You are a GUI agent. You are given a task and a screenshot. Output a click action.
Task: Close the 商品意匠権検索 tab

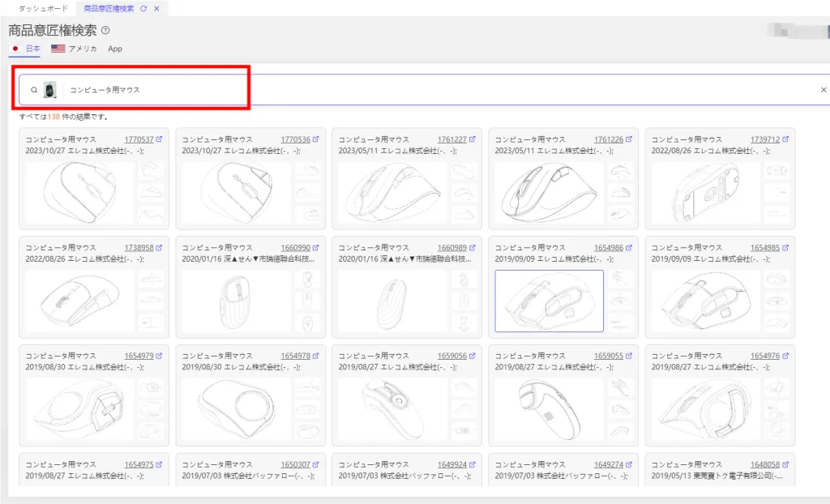coord(156,8)
